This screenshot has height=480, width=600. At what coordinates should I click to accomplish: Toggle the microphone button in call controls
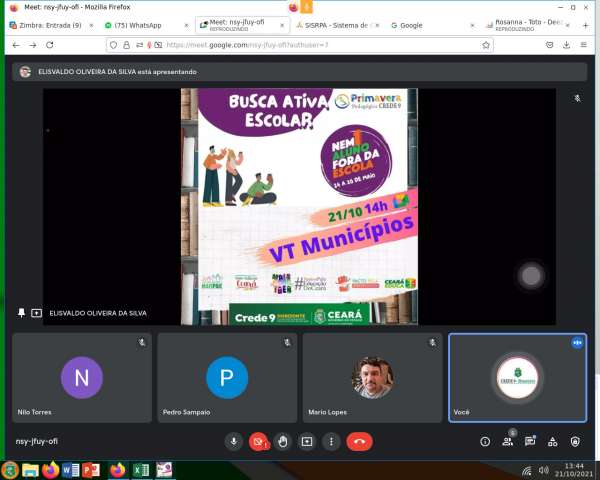coord(234,441)
